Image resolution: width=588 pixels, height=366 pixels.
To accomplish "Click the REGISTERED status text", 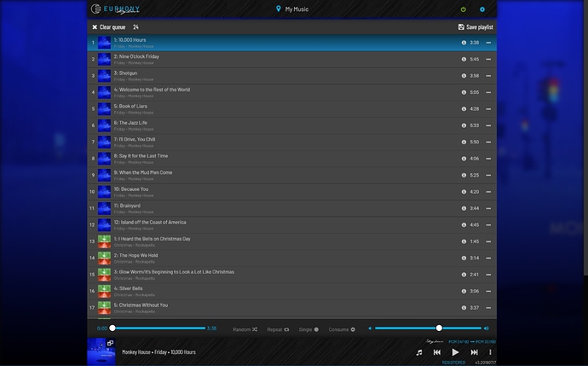I will point(453,363).
